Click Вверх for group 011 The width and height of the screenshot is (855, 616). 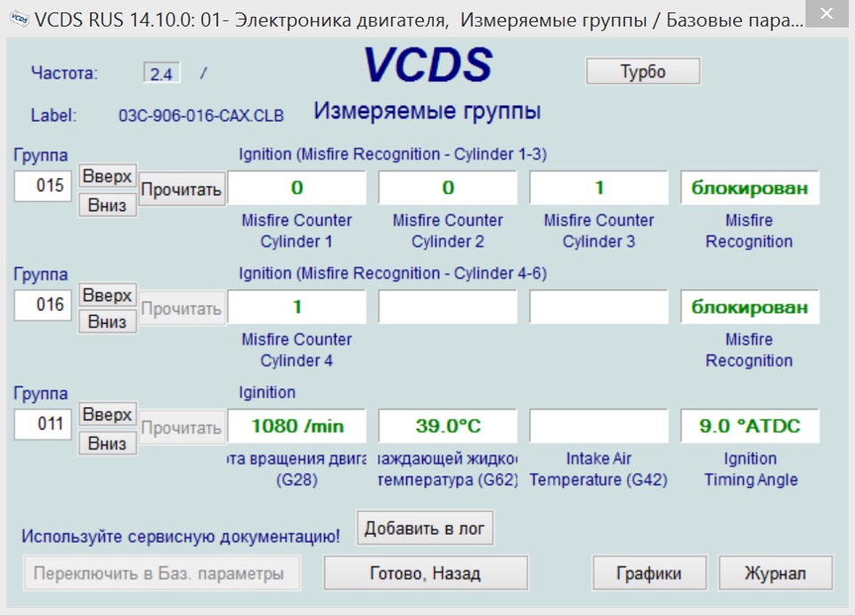point(108,414)
